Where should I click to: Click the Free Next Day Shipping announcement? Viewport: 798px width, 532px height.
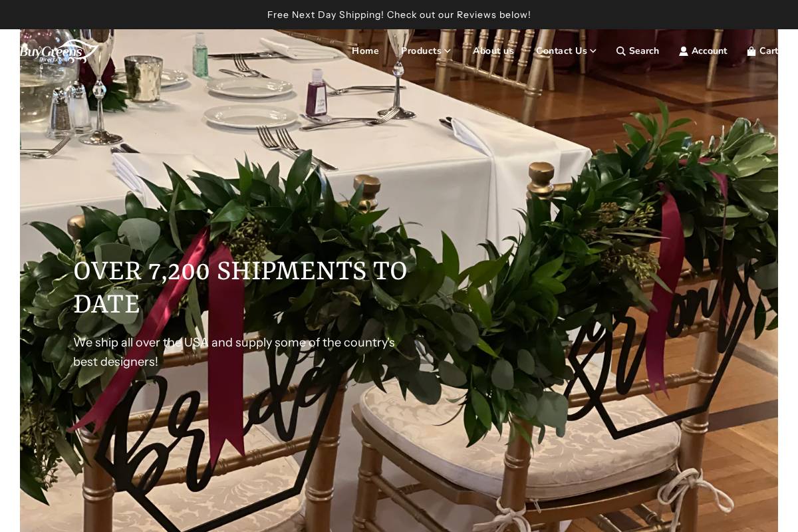[399, 15]
